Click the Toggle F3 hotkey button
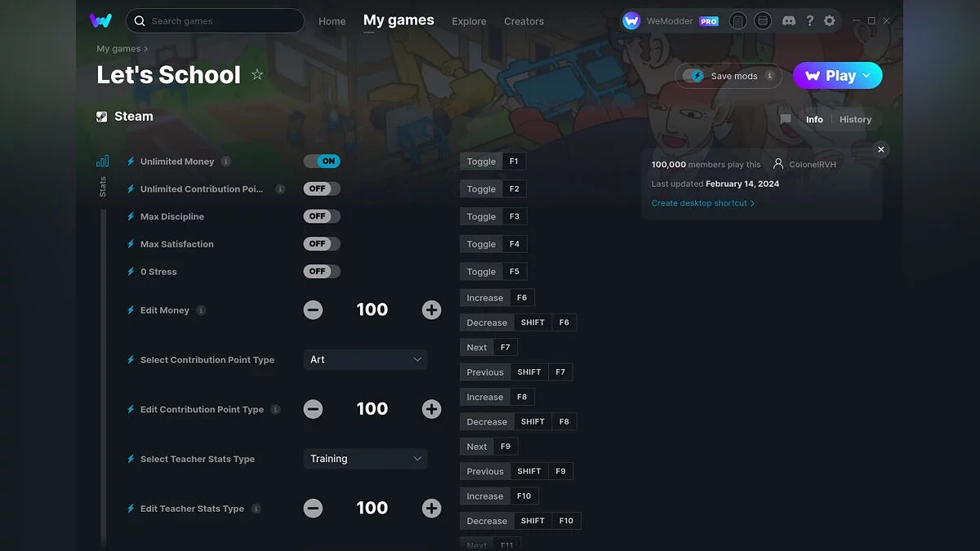The width and height of the screenshot is (980, 551). [x=492, y=216]
